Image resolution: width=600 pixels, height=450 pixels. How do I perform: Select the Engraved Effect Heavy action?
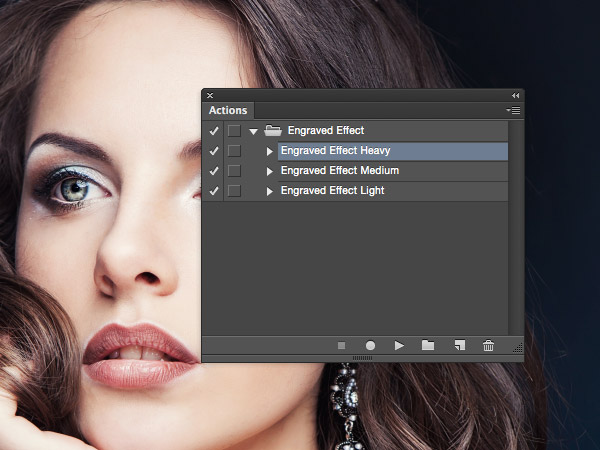393,151
